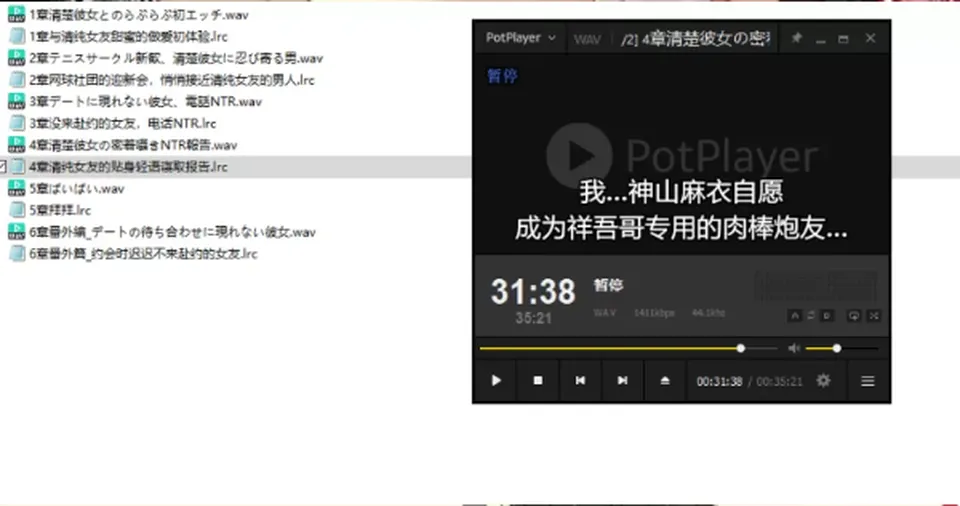Click the WAV format label in info panel
Image resolution: width=960 pixels, height=506 pixels.
[x=604, y=313]
